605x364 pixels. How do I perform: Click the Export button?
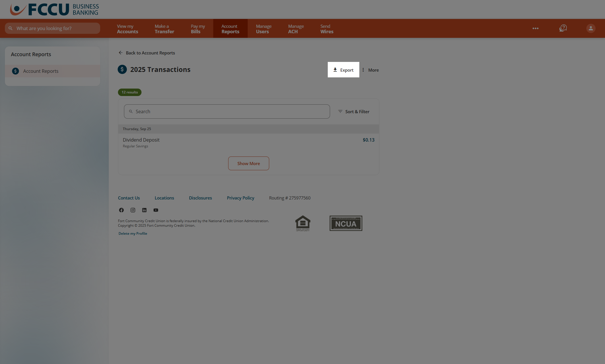(x=343, y=70)
